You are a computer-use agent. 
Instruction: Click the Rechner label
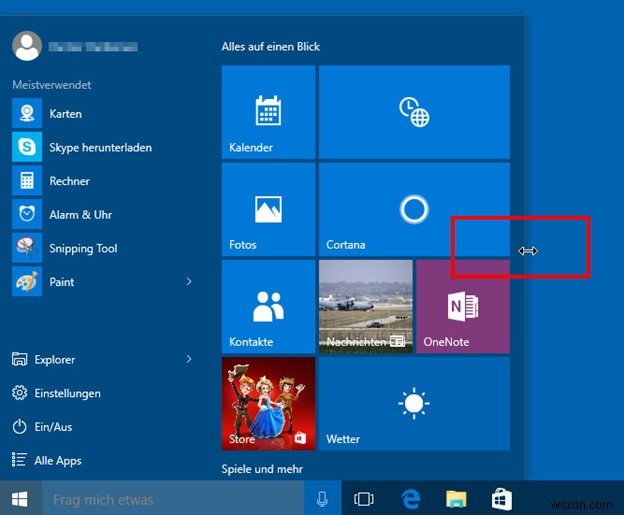point(70,181)
